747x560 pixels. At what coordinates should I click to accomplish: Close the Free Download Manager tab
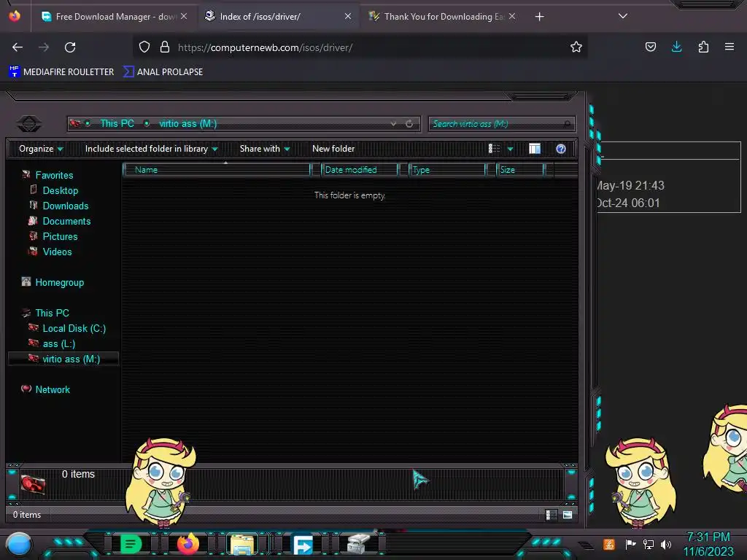tap(184, 16)
